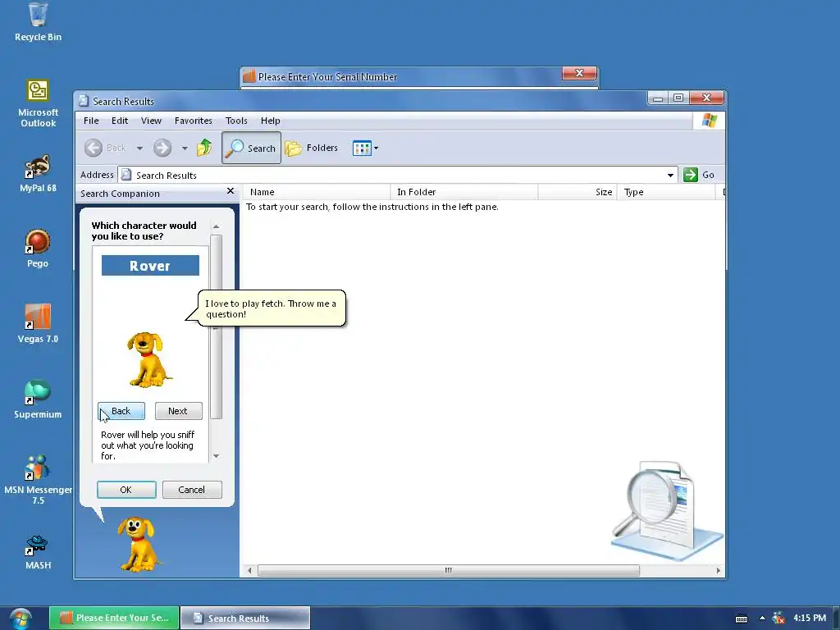Click Rover's speech bubble text

point(271,308)
